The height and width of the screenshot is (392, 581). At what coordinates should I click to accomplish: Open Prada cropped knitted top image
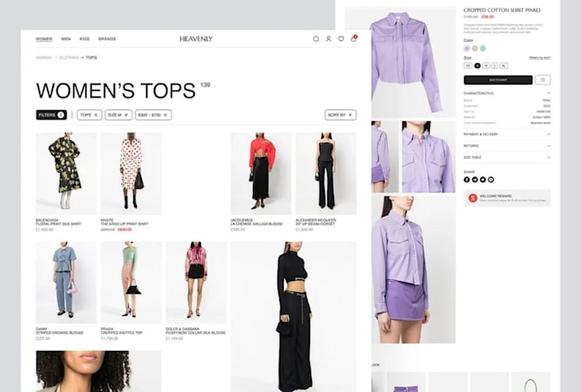click(132, 283)
